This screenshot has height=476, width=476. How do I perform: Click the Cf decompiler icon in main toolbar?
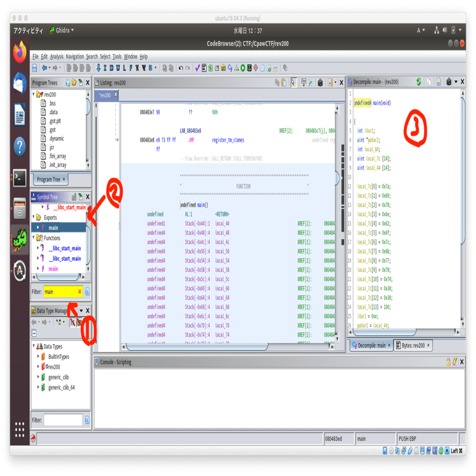[x=230, y=68]
